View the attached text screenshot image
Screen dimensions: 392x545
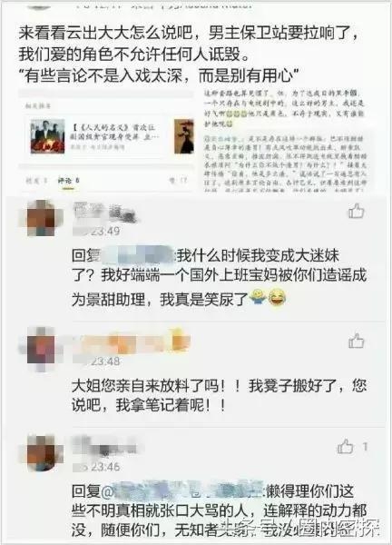click(x=284, y=141)
